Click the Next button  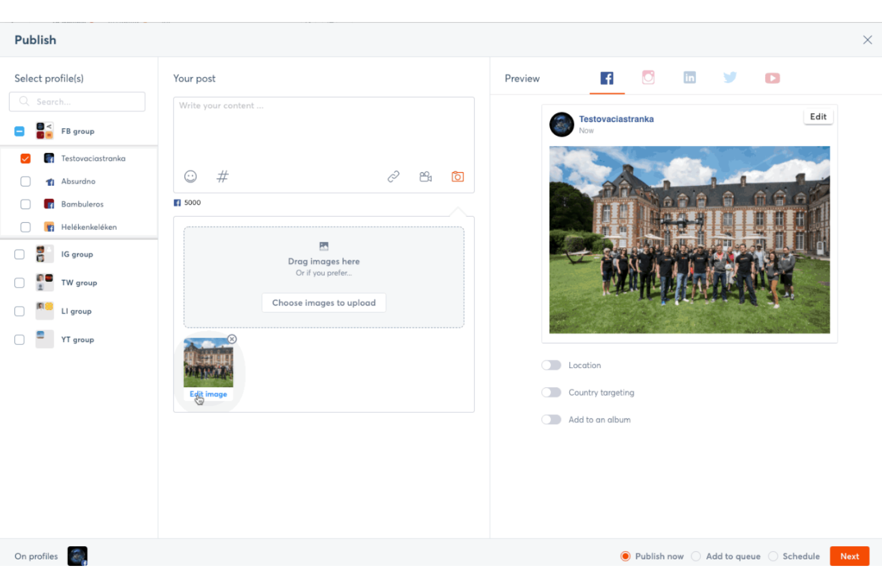pos(849,556)
